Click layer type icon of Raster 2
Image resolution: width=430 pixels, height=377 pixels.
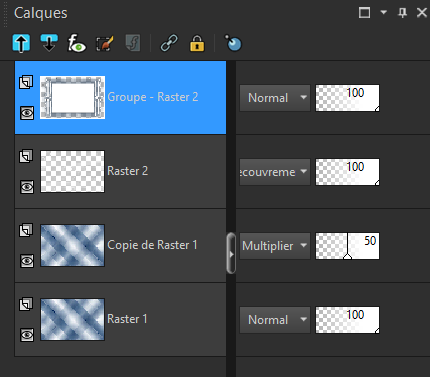26,156
